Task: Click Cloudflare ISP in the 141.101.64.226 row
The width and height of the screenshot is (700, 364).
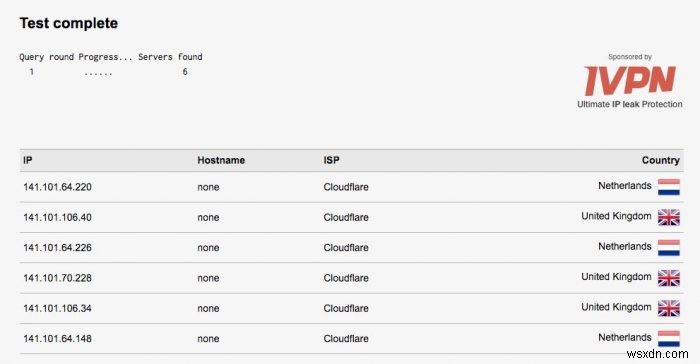Action: click(x=346, y=248)
